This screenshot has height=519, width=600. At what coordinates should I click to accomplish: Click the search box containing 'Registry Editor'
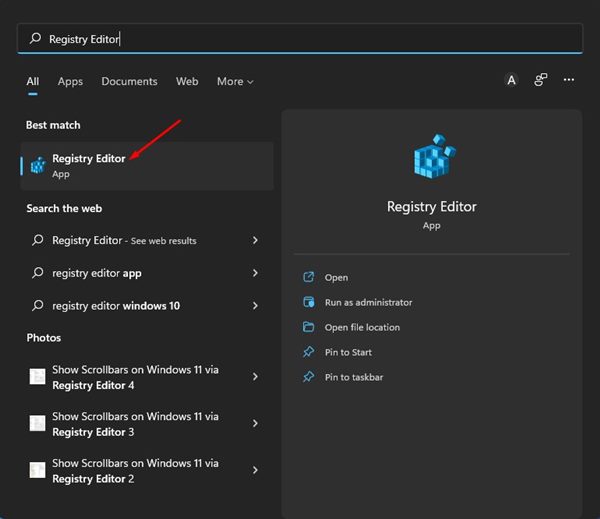(300, 39)
